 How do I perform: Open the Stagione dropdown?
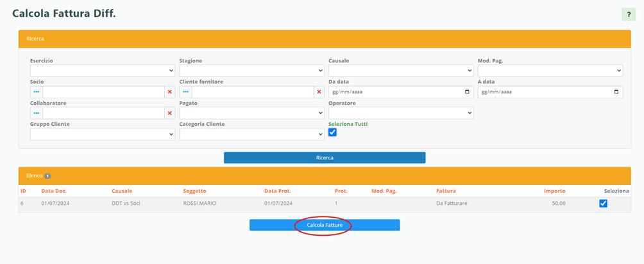pos(251,71)
